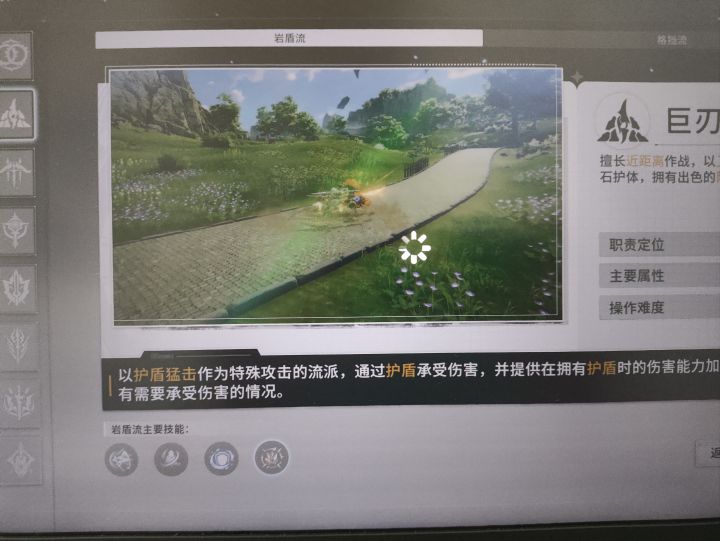Select the winged sword-and-circle class emblem
720x541 pixels.
17,231
